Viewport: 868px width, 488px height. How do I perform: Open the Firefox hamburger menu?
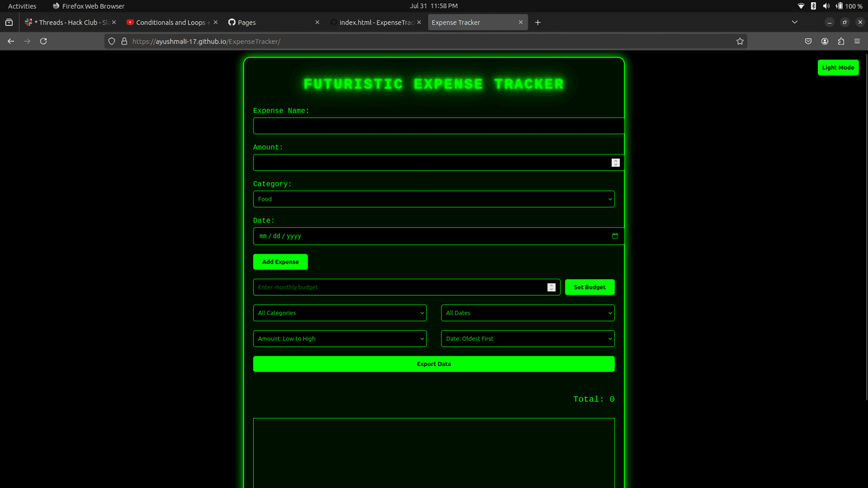pyautogui.click(x=857, y=41)
